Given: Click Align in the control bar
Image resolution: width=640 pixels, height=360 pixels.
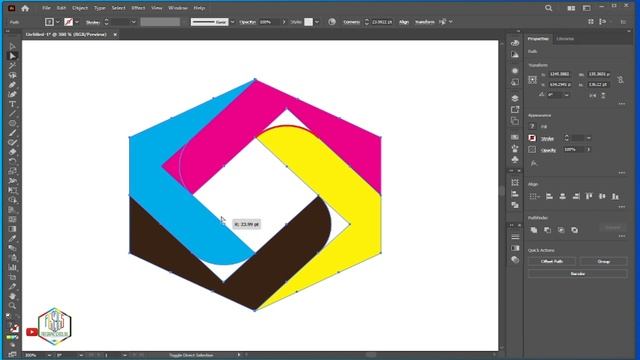Looking at the screenshot, I should tap(404, 22).
